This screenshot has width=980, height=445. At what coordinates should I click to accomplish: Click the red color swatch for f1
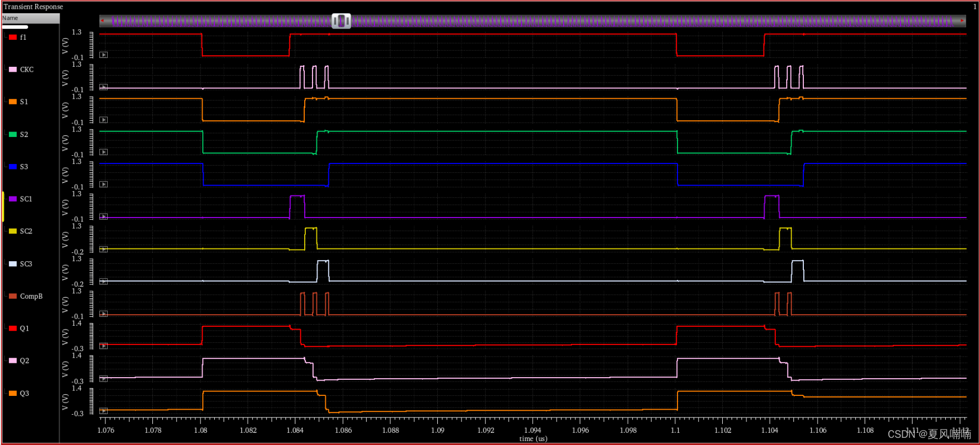(13, 37)
